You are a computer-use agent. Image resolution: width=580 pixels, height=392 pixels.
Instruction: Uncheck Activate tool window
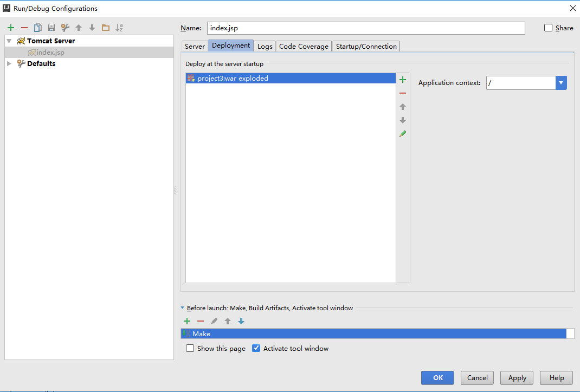[x=256, y=348]
